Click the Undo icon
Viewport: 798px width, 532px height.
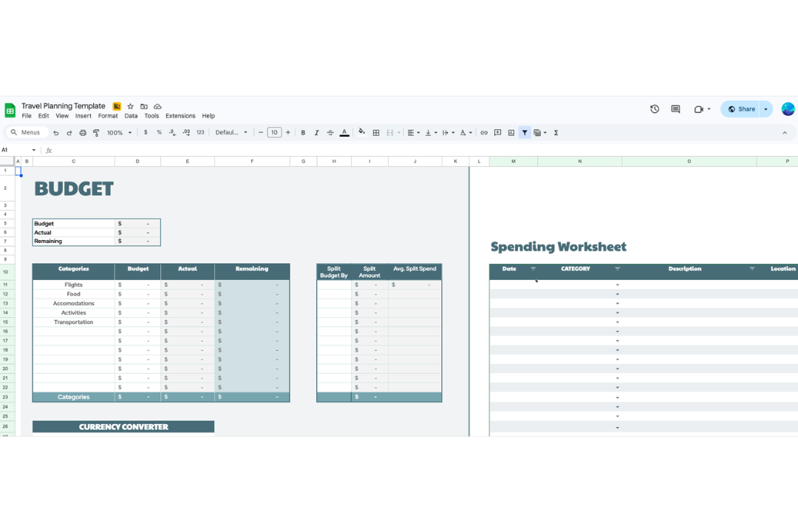pyautogui.click(x=55, y=132)
